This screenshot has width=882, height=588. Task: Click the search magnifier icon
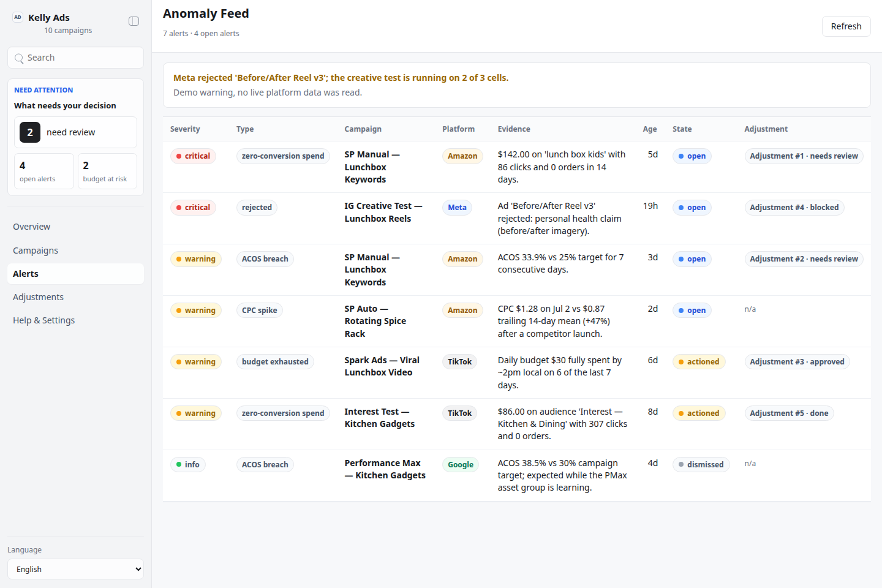pos(19,58)
